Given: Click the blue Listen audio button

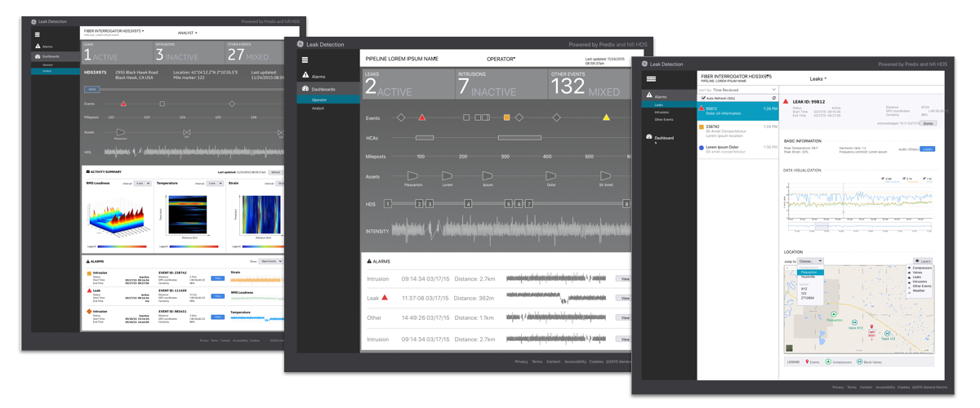Looking at the screenshot, I should pyautogui.click(x=927, y=149).
